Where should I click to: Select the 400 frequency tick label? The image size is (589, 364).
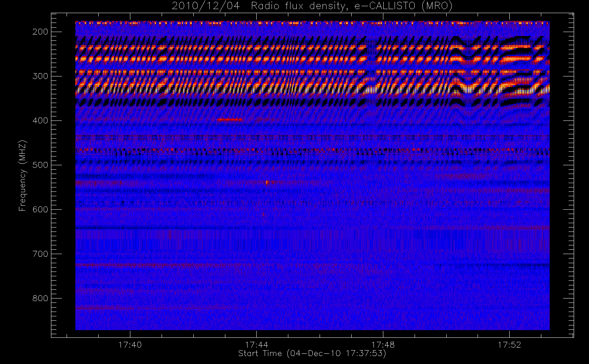[x=40, y=120]
